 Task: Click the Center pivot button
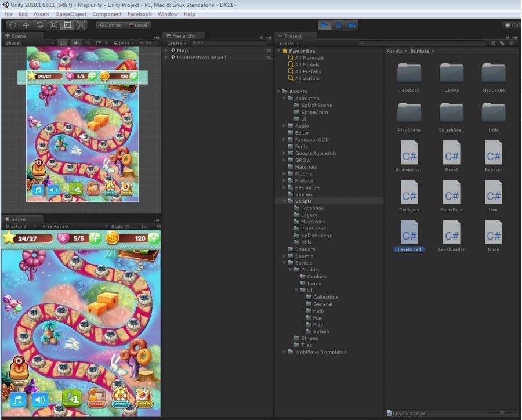click(110, 25)
